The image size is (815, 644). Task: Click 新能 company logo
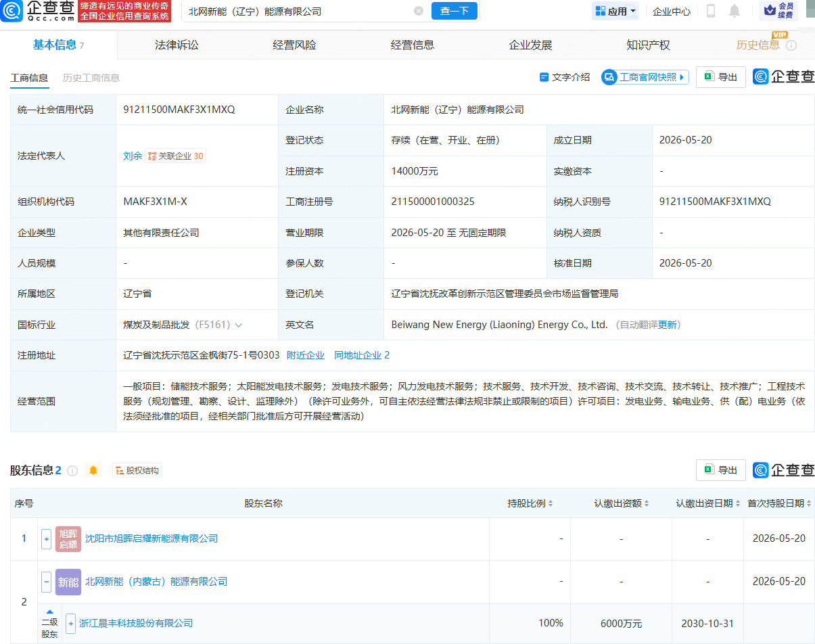(68, 582)
